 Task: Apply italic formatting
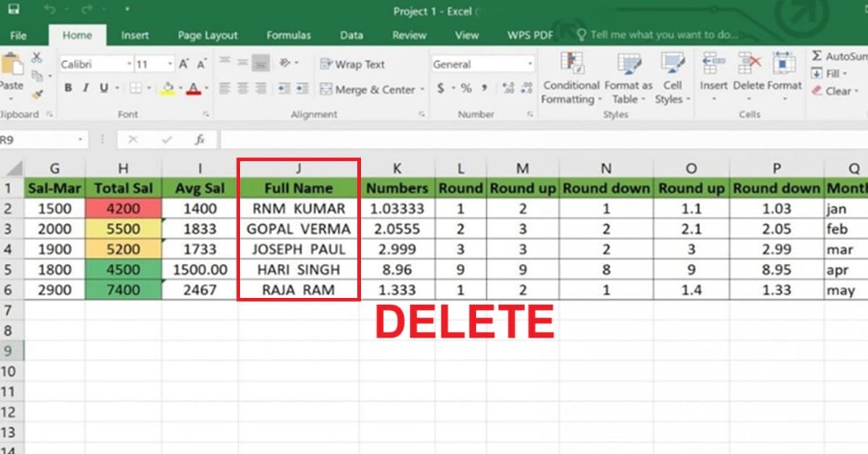(85, 87)
